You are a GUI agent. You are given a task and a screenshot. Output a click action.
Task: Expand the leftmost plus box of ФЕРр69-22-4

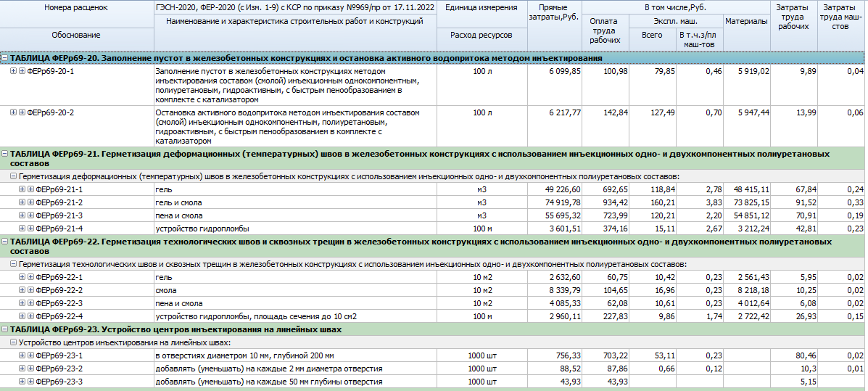pos(22,317)
